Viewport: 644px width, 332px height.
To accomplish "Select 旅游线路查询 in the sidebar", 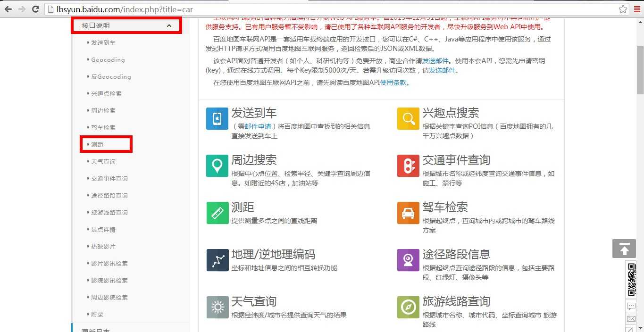I will pyautogui.click(x=109, y=213).
